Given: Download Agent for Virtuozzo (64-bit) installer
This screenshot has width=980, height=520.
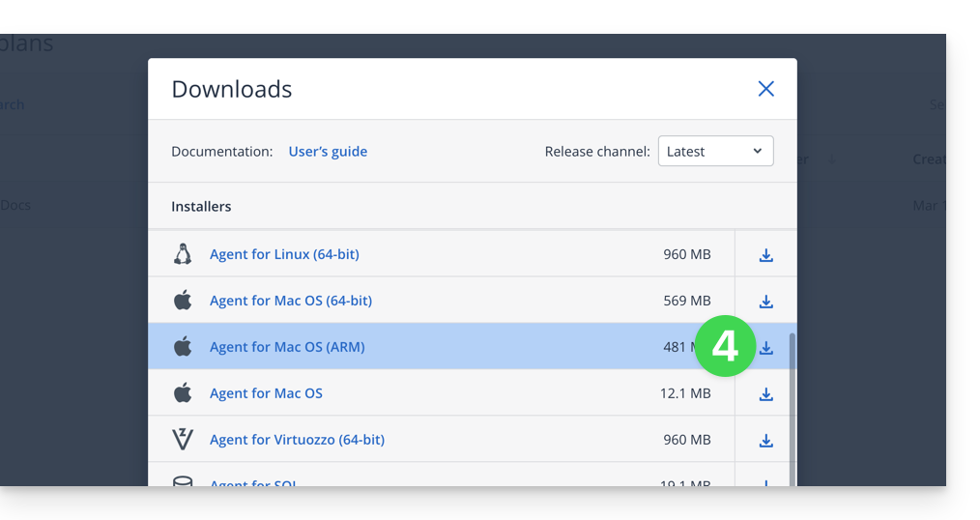Looking at the screenshot, I should (x=765, y=440).
